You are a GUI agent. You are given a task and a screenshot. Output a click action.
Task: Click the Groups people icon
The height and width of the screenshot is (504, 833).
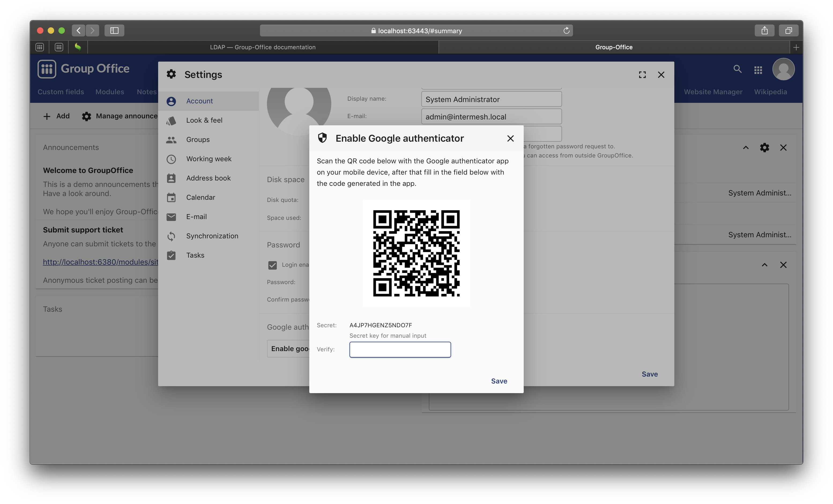(171, 140)
